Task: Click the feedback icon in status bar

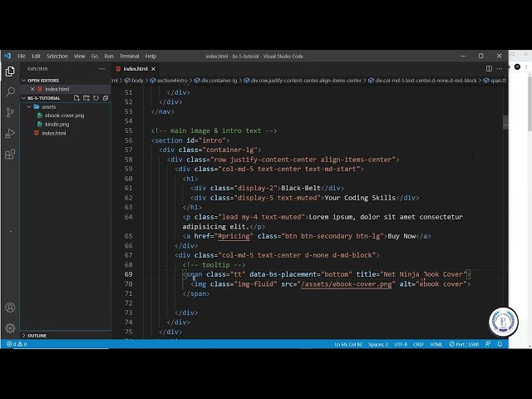Action: tap(488, 344)
